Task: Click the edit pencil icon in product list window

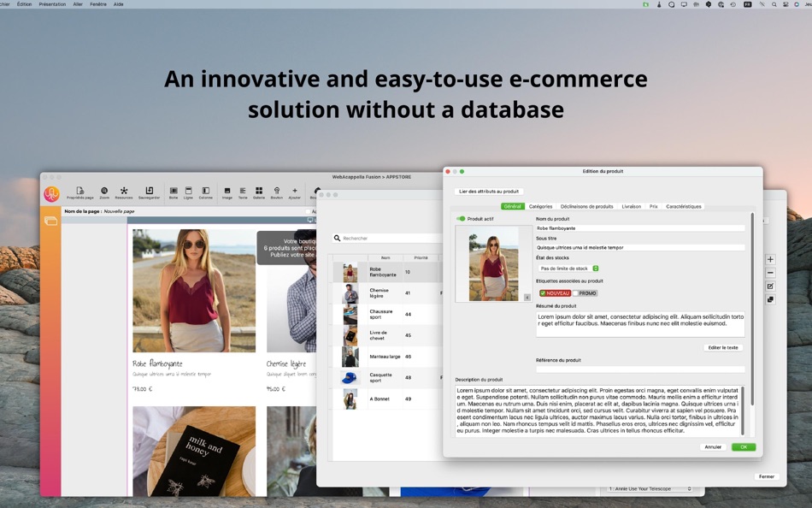Action: coord(770,286)
